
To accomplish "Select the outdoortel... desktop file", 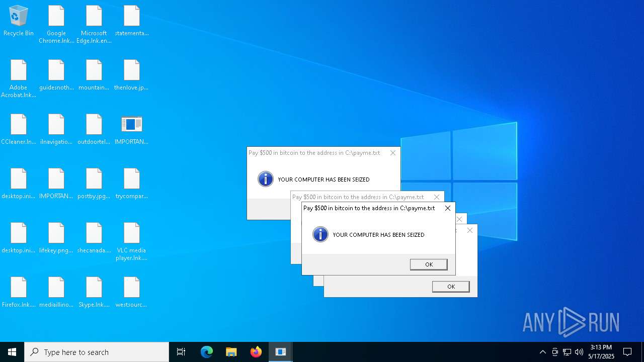I will [94, 130].
